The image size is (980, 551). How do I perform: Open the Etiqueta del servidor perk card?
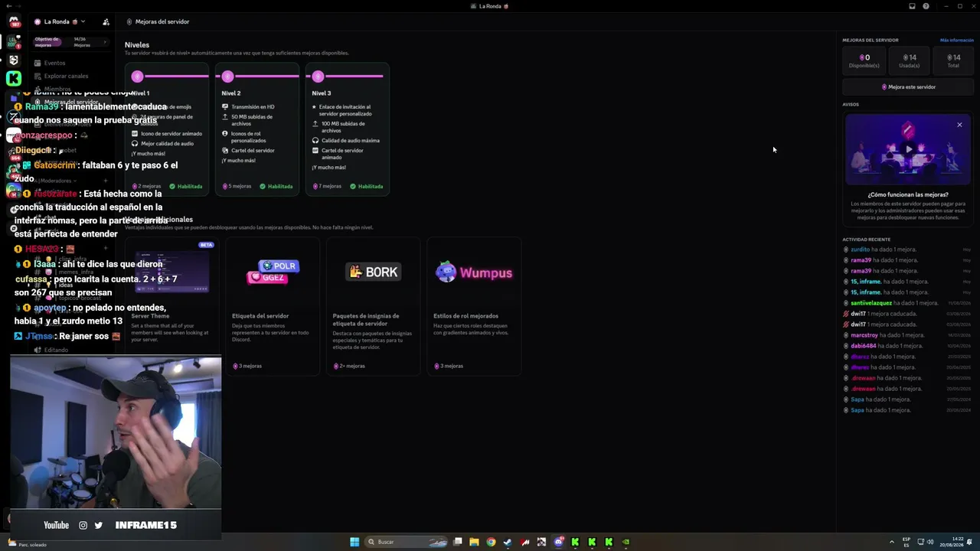(273, 306)
